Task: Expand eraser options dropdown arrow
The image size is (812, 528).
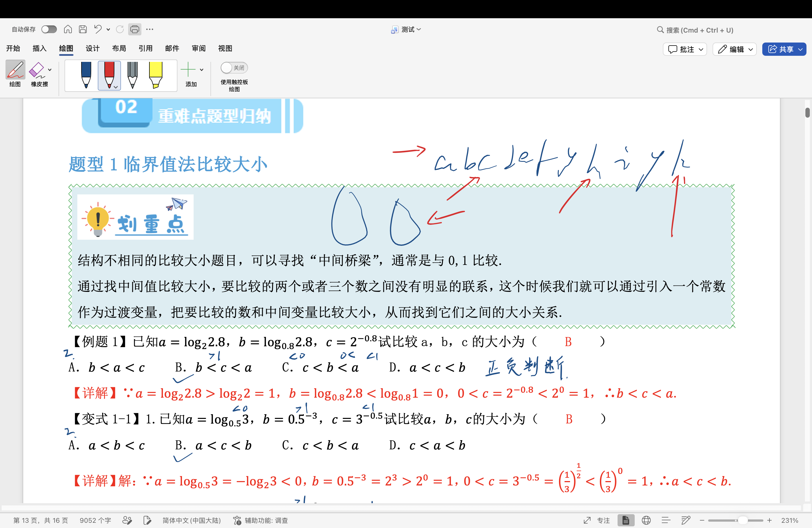Action: [50, 70]
